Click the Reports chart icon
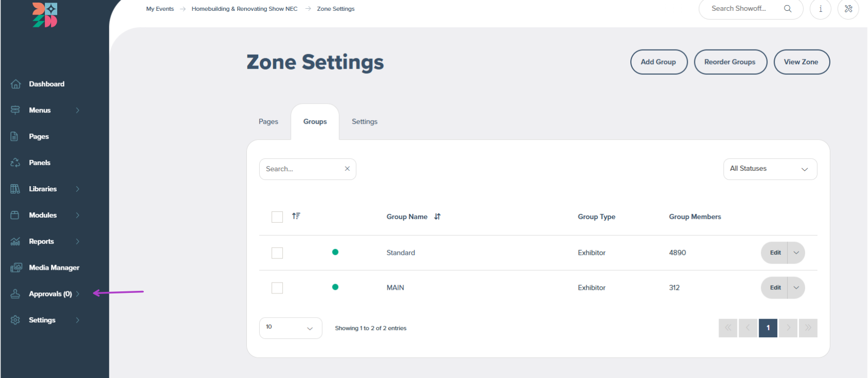The height and width of the screenshot is (378, 868). [15, 241]
